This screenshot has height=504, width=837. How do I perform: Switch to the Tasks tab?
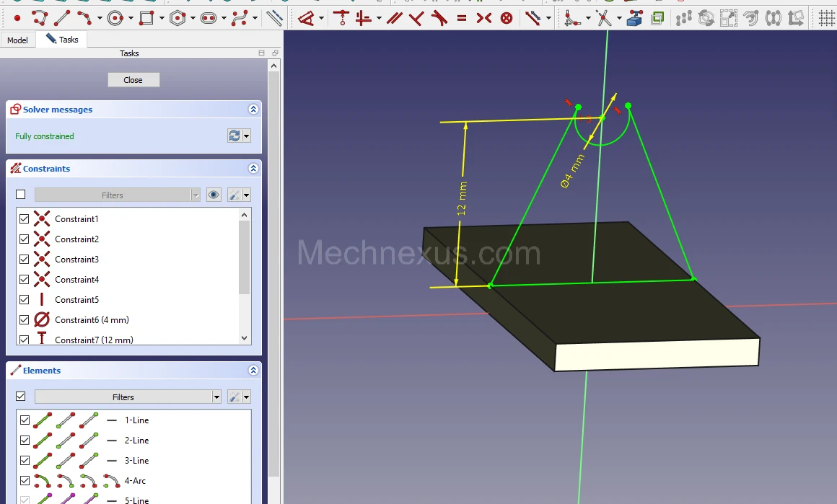[x=63, y=40]
